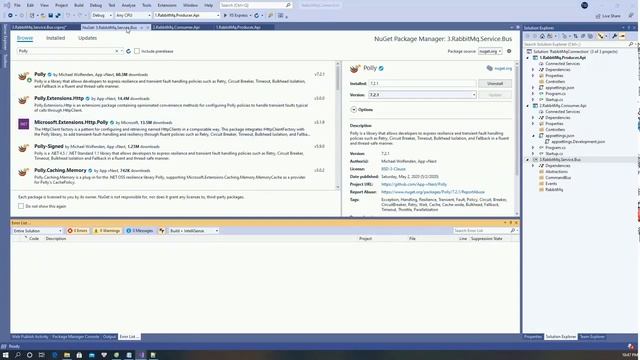Open the BSD-3-Clause license link

[393, 169]
